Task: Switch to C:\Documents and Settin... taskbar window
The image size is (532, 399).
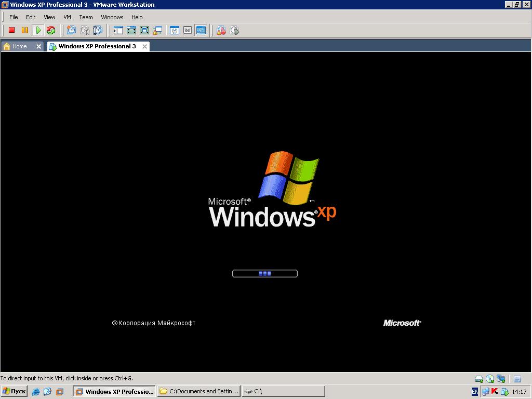Action: coord(199,392)
